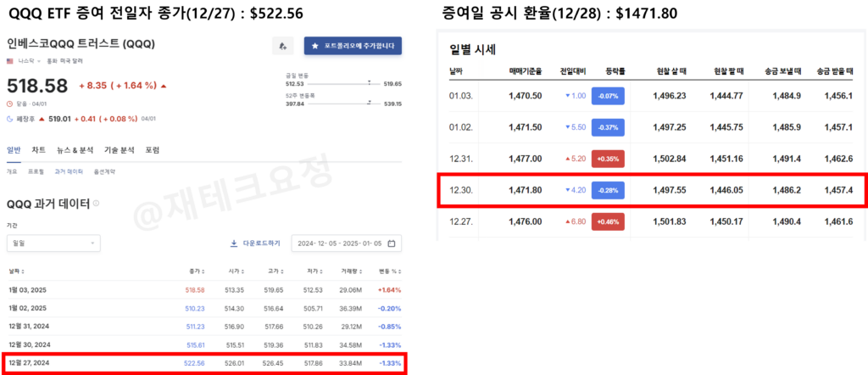Open the 개요 sub-tab

[12, 171]
